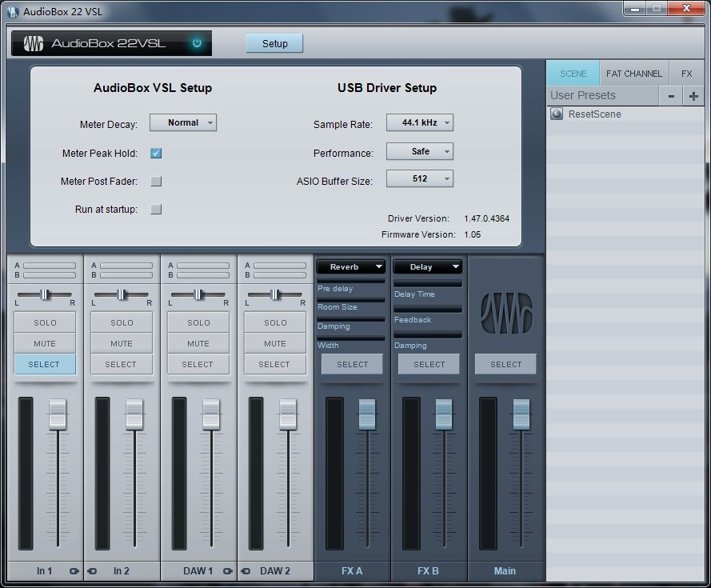This screenshot has height=588, width=711.
Task: Mute the DAW 1 channel
Action: pyautogui.click(x=198, y=343)
